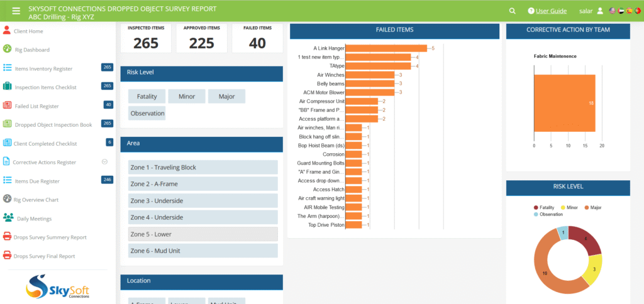
Task: Open the User Guide link
Action: (552, 11)
